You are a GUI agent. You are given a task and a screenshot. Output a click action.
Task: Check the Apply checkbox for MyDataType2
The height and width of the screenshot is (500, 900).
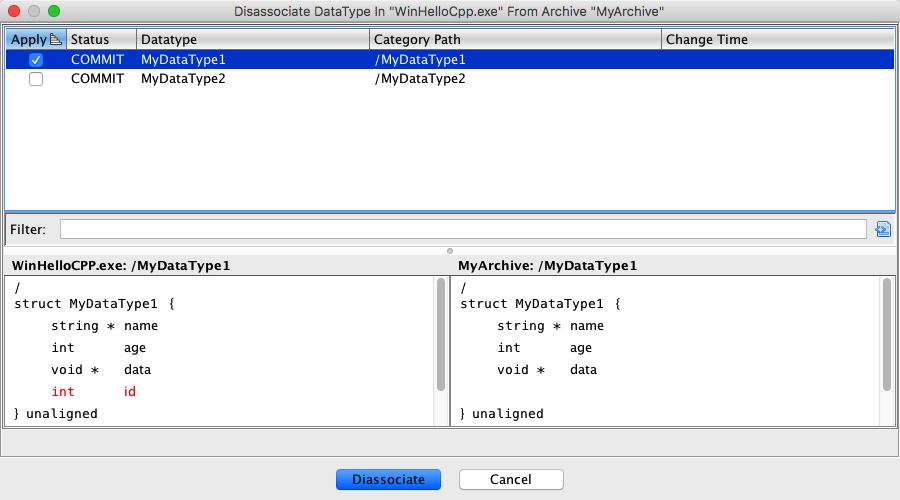(36, 79)
